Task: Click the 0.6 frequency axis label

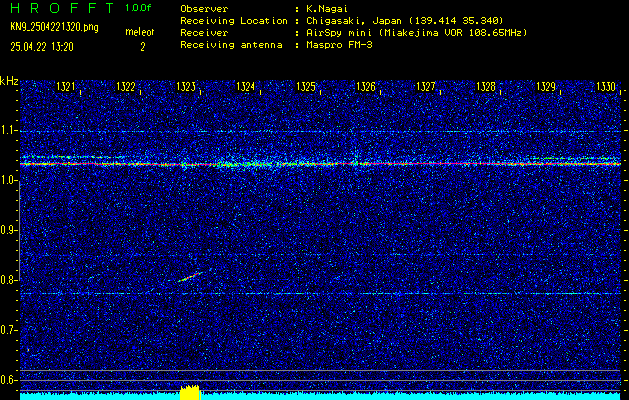Action: pos(8,380)
